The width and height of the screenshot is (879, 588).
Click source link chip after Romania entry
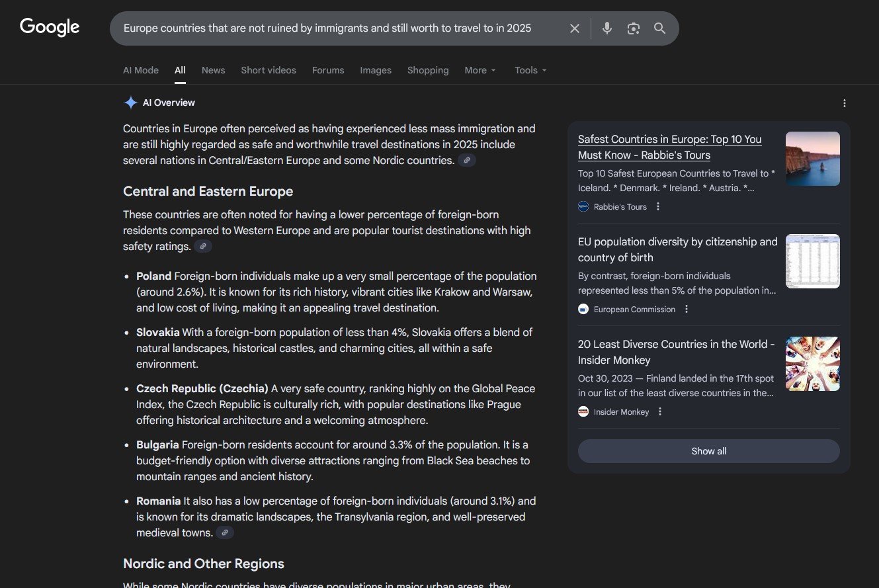(225, 532)
